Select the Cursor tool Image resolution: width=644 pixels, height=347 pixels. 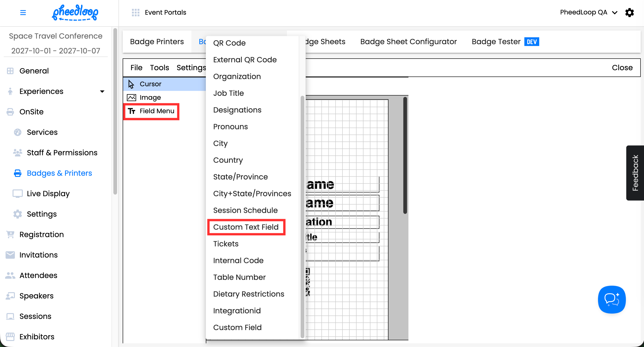click(x=150, y=84)
